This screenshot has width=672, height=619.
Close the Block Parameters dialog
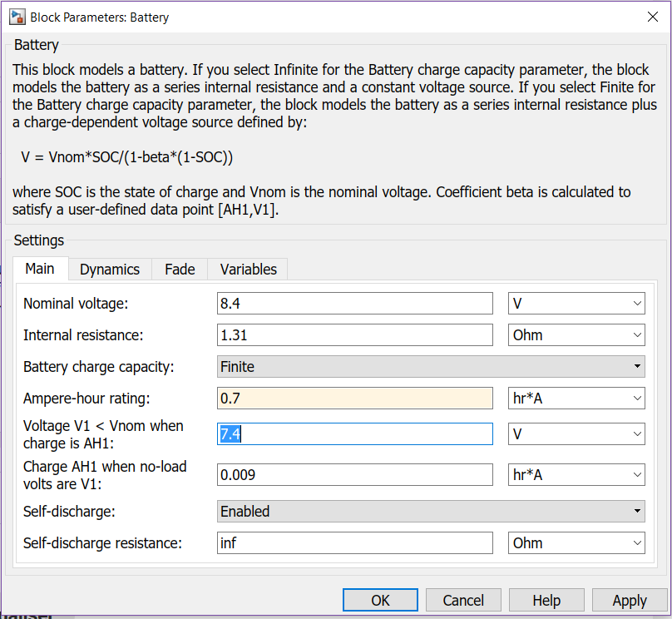tap(653, 17)
